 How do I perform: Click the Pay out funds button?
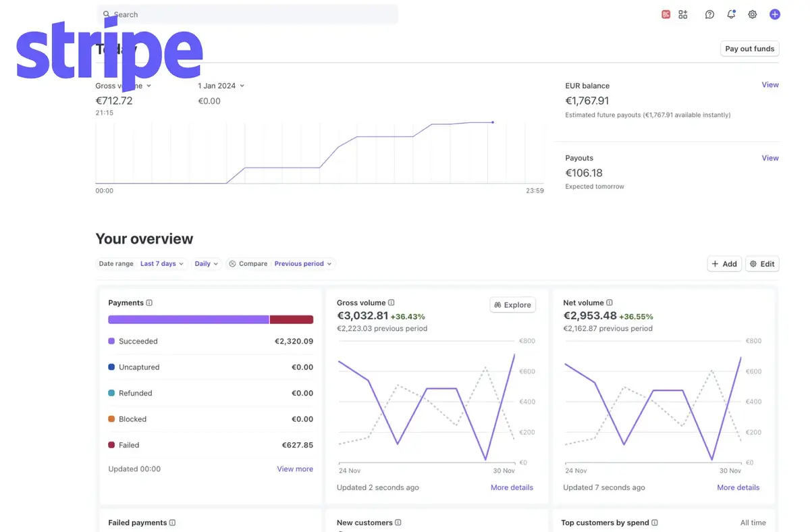749,49
